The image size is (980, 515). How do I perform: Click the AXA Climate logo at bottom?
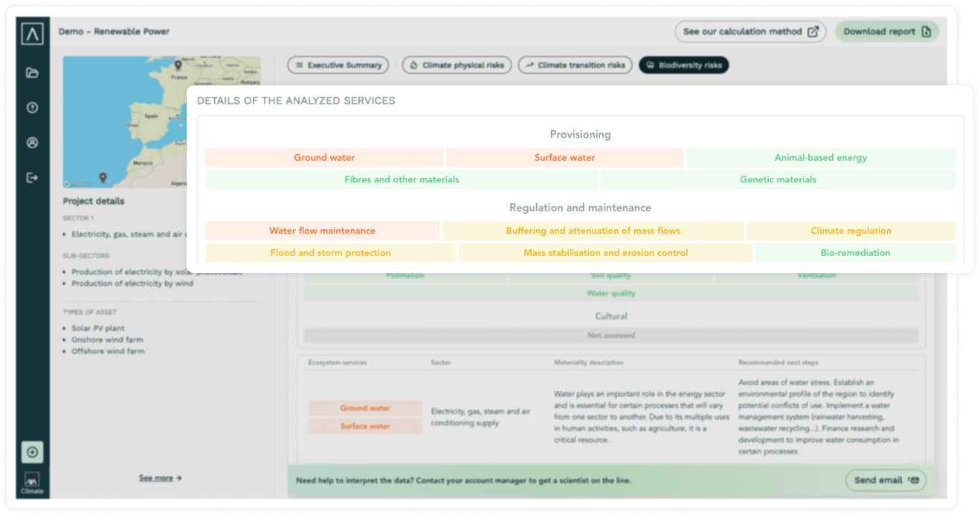pos(32,482)
